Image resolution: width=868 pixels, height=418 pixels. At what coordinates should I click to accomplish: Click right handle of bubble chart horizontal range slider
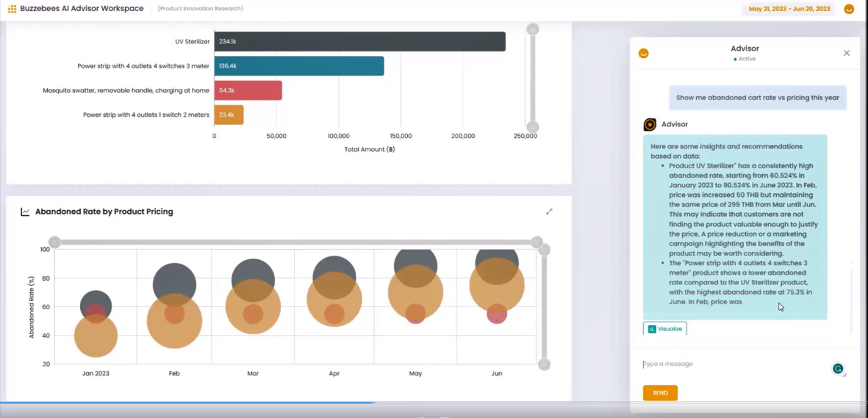pyautogui.click(x=537, y=242)
